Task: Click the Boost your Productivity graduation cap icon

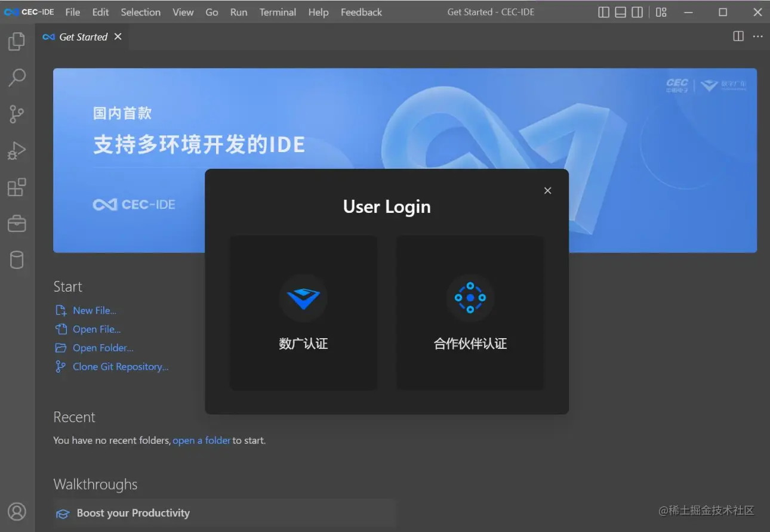Action: tap(63, 514)
